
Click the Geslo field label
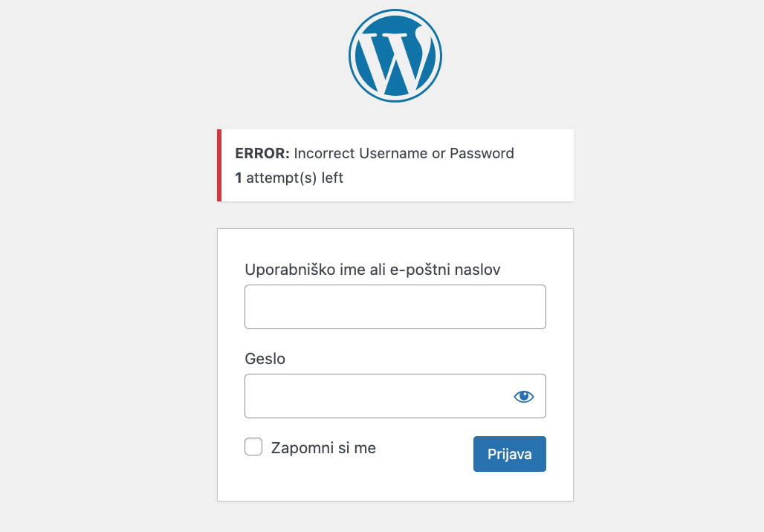point(265,359)
